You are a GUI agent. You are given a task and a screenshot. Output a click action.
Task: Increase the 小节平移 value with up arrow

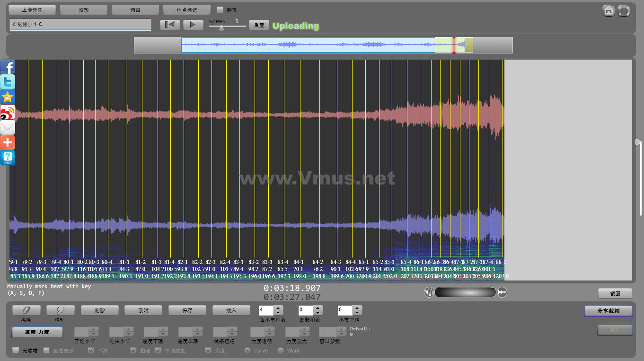point(357,308)
